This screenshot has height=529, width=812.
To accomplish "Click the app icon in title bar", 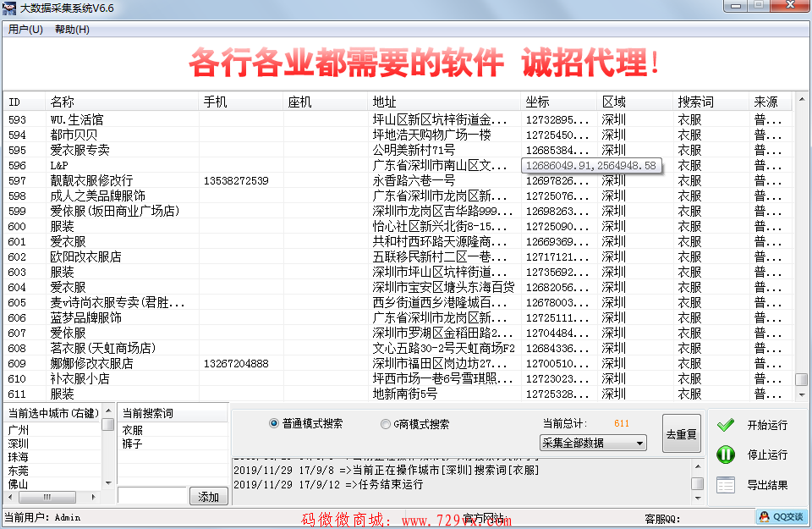I will (x=9, y=8).
